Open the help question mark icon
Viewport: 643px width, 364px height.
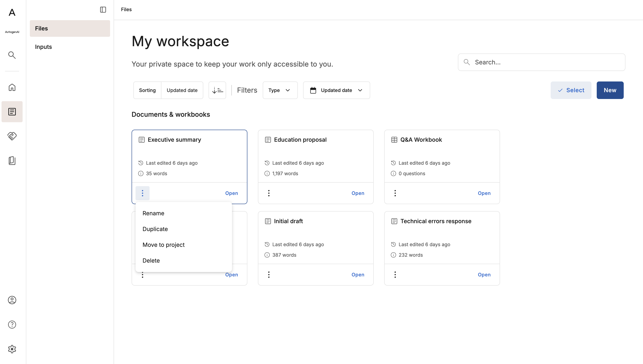pyautogui.click(x=12, y=324)
